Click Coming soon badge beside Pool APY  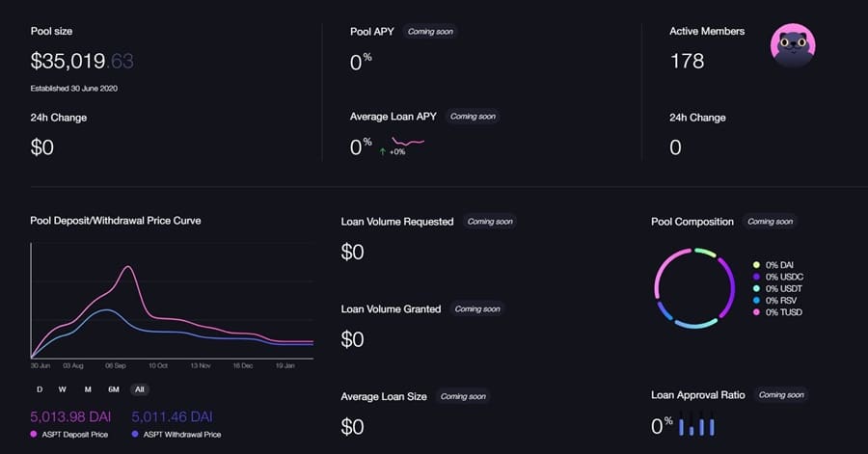pos(429,32)
